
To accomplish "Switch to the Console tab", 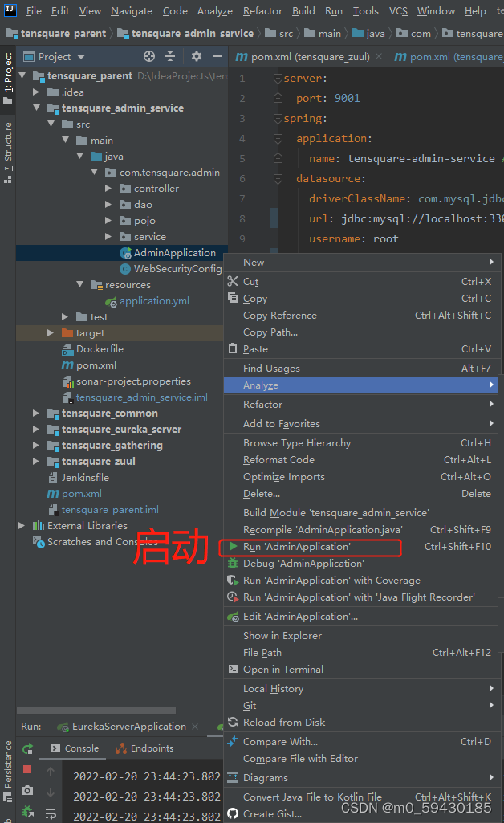I will [x=75, y=748].
